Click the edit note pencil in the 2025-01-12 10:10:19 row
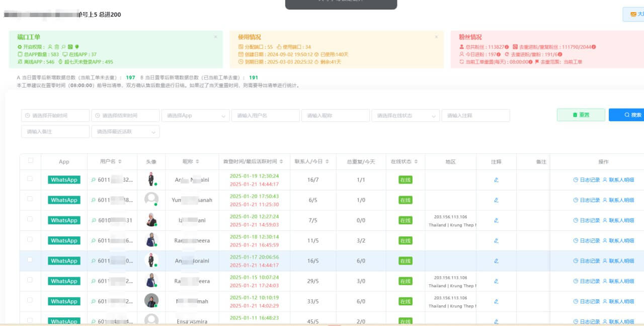This screenshot has height=326, width=644. click(496, 301)
